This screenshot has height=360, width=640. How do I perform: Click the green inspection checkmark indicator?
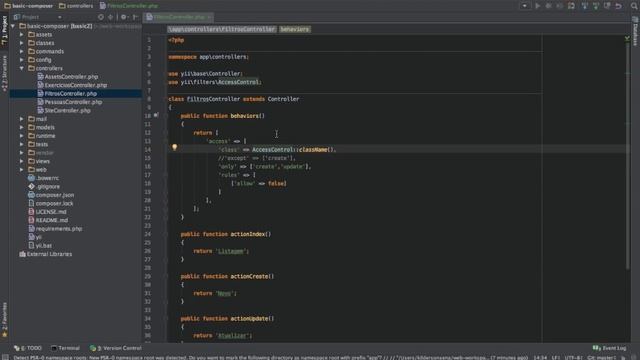[627, 38]
